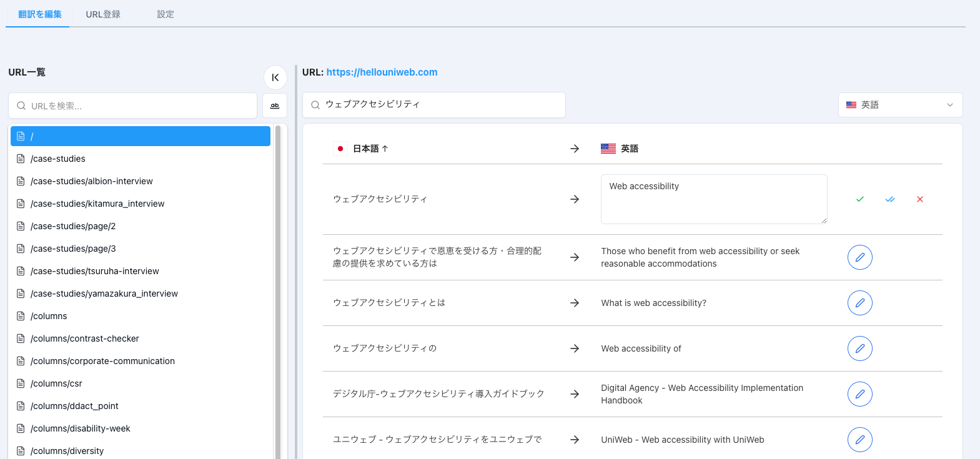
Task: Select /case-studies/page/2
Action: pyautogui.click(x=141, y=226)
